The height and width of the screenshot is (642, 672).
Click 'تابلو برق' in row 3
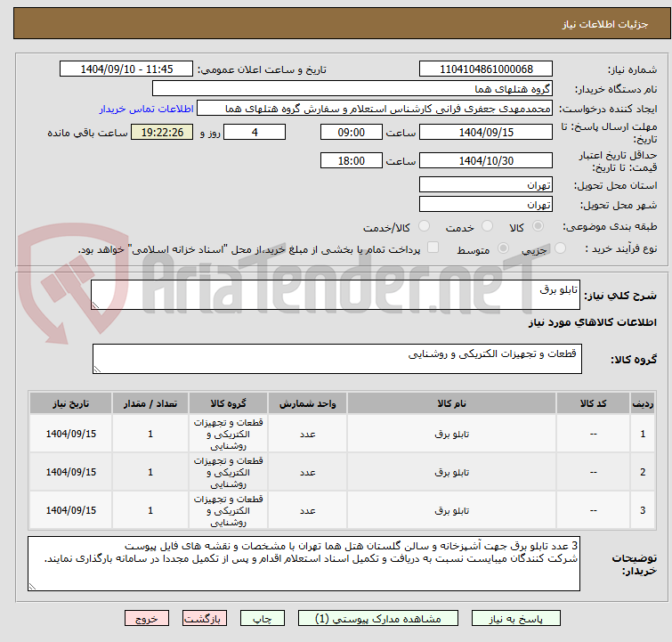click(452, 510)
